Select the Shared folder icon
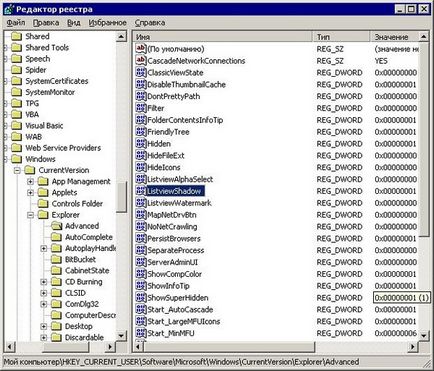434x371 pixels. [16, 36]
